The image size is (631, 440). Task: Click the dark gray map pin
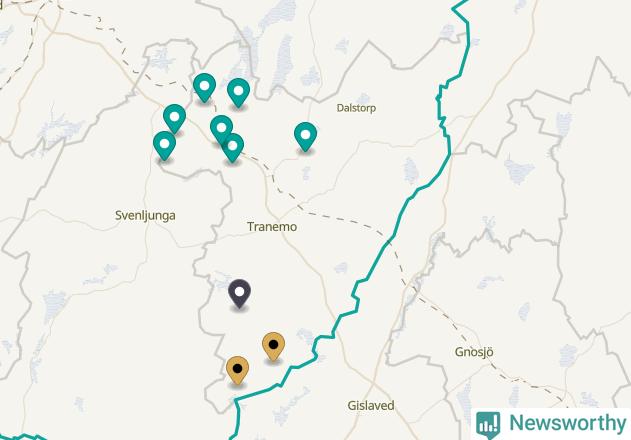click(x=239, y=293)
